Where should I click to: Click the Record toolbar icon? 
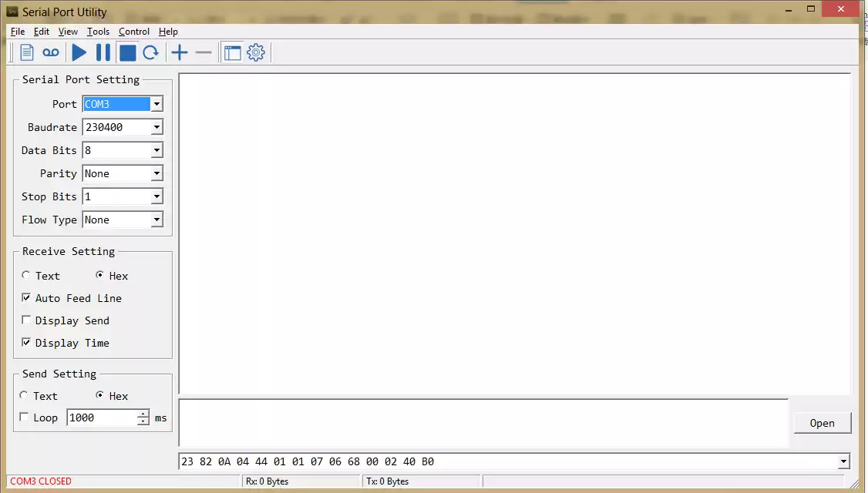pyautogui.click(x=50, y=52)
